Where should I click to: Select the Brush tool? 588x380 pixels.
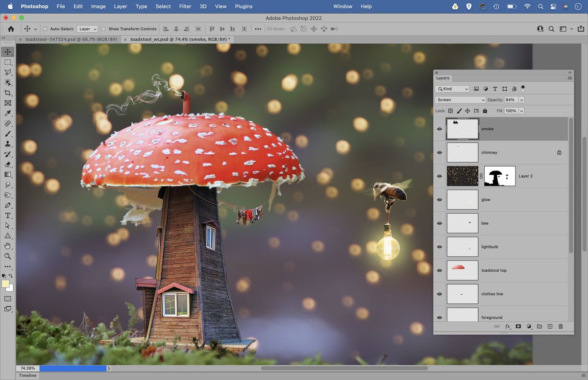point(8,134)
